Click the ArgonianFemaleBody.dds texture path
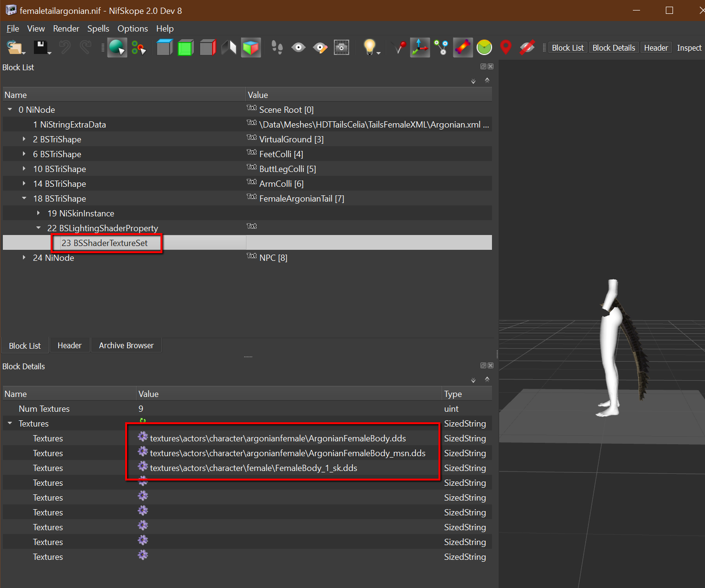The image size is (705, 588). [278, 438]
